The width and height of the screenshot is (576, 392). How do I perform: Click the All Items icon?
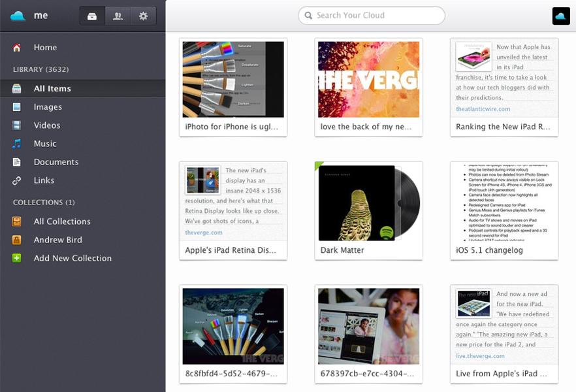tap(16, 89)
